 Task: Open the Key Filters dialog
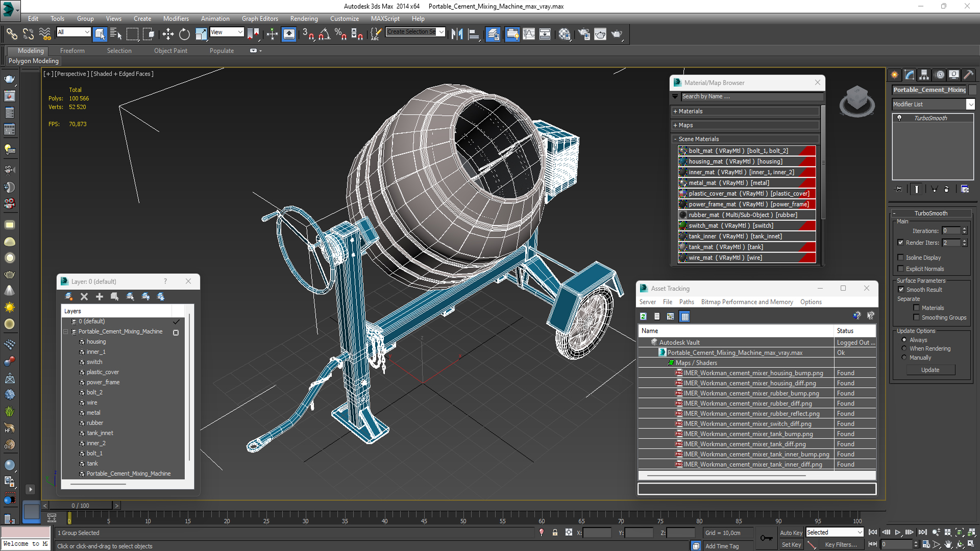click(841, 544)
